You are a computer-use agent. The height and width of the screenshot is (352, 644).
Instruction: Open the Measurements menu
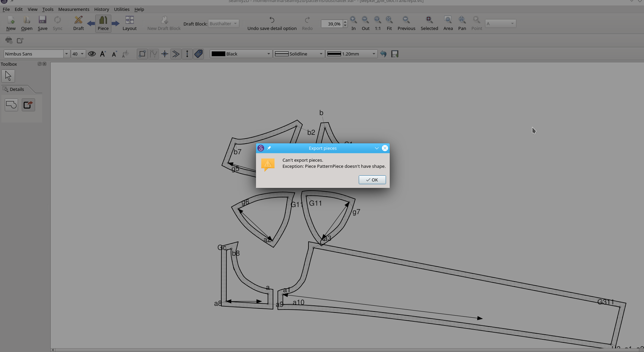click(74, 9)
